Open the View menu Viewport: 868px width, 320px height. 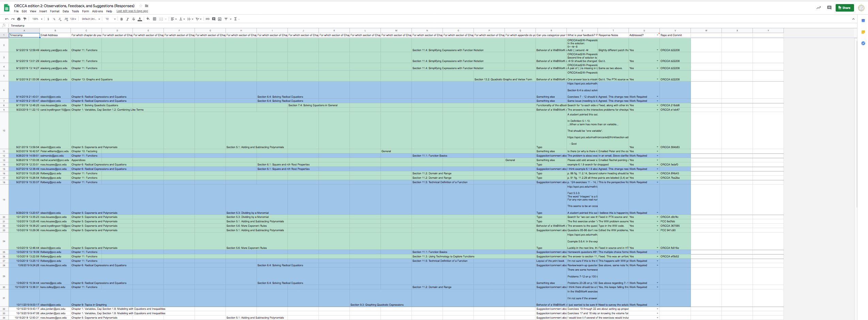[x=33, y=11]
